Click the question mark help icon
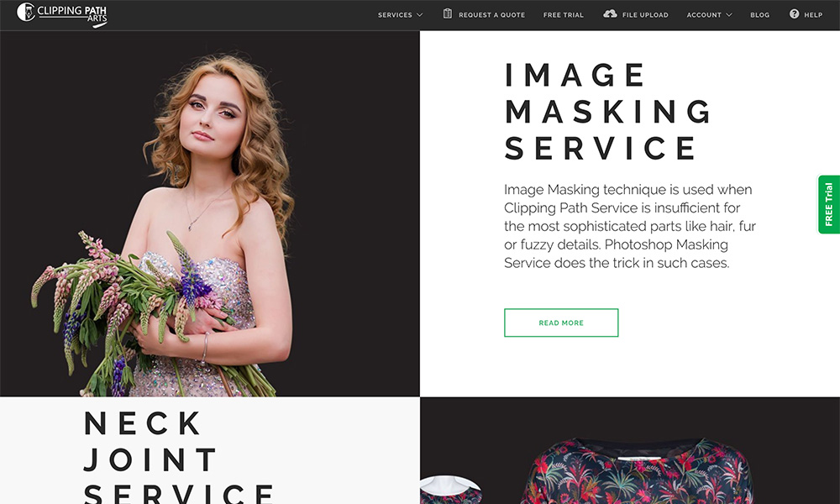The width and height of the screenshot is (840, 504). tap(794, 14)
